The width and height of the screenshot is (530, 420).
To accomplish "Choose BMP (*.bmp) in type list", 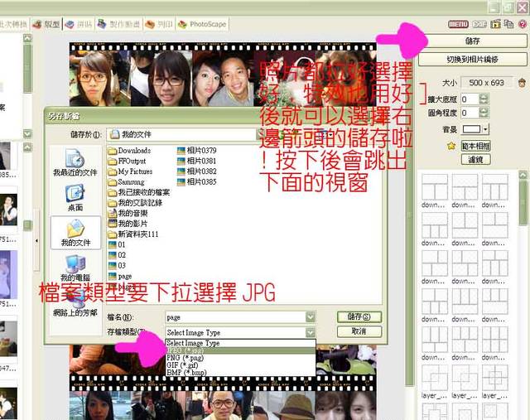I will point(240,372).
